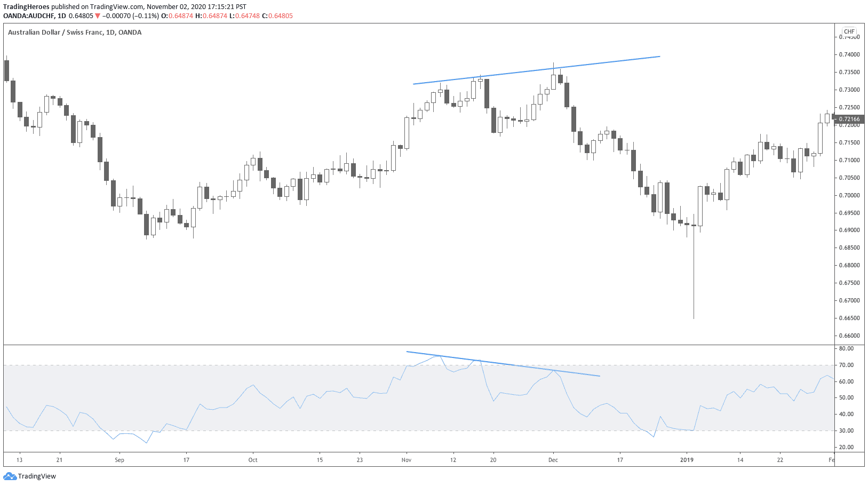Viewport: 868px width, 486px height.
Task: Click the 0.66000 price axis label
Action: 849,336
